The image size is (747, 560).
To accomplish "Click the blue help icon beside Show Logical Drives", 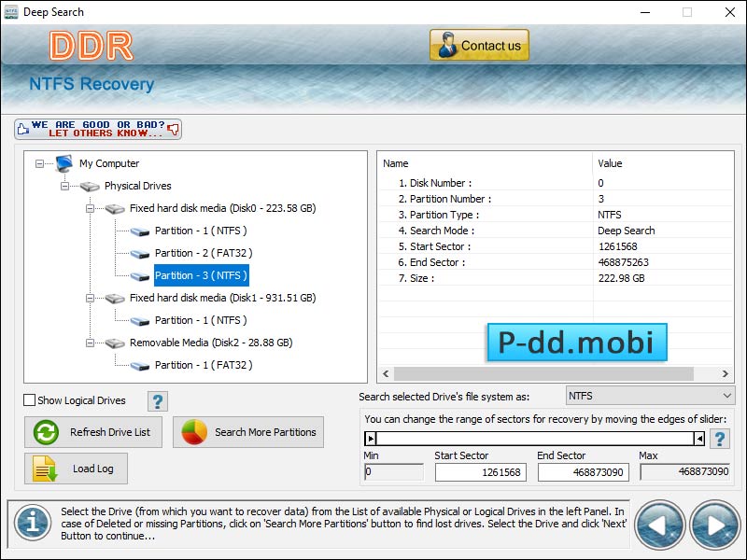I will click(158, 401).
